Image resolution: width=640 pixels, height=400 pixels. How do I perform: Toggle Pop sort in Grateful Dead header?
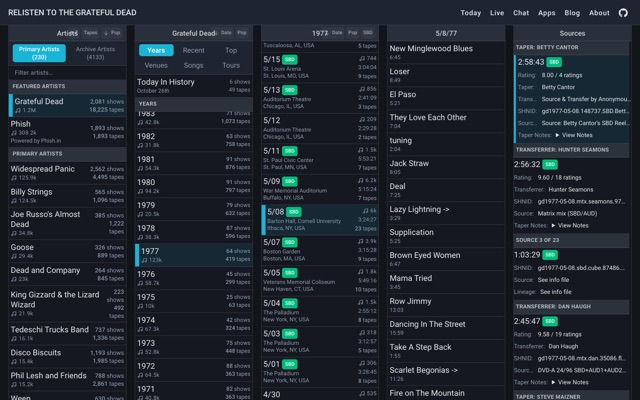click(x=242, y=33)
